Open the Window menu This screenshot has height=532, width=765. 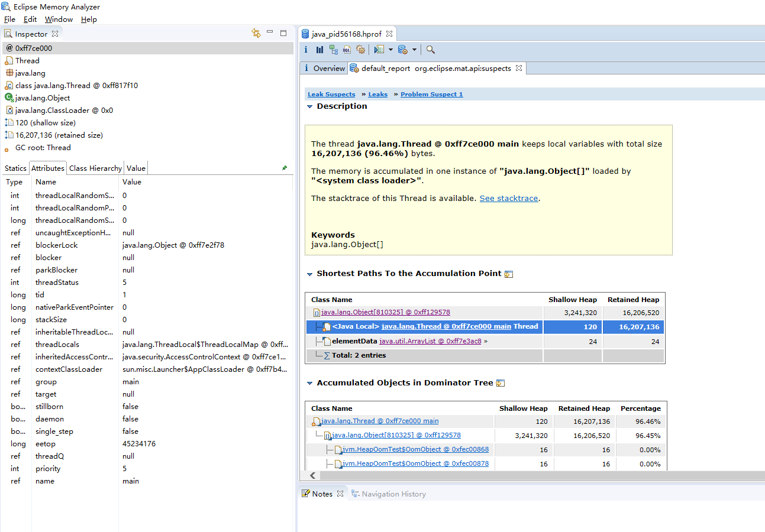coord(59,19)
